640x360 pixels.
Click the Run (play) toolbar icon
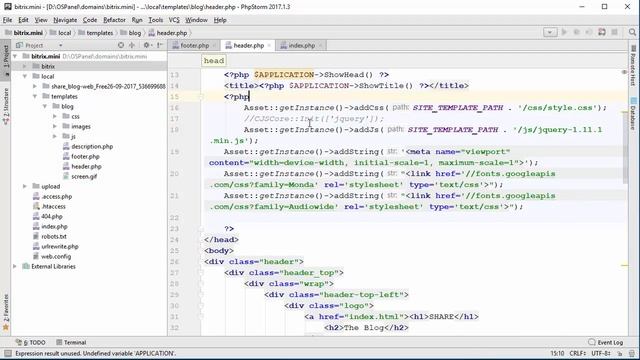564,32
